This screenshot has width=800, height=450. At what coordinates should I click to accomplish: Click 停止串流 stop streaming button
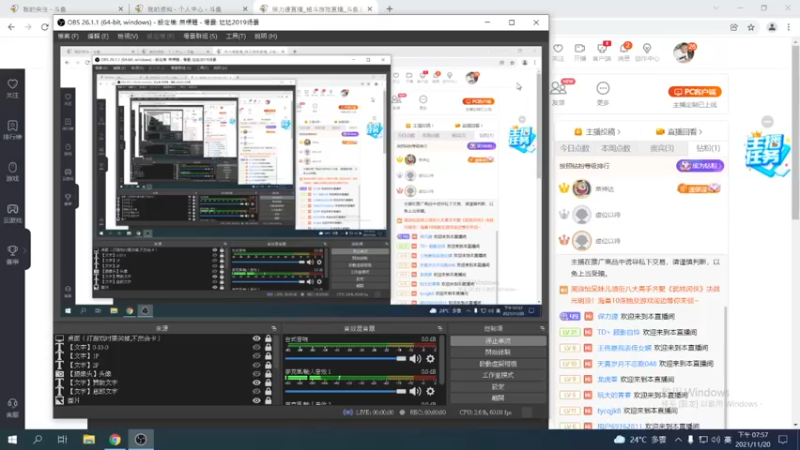click(498, 341)
